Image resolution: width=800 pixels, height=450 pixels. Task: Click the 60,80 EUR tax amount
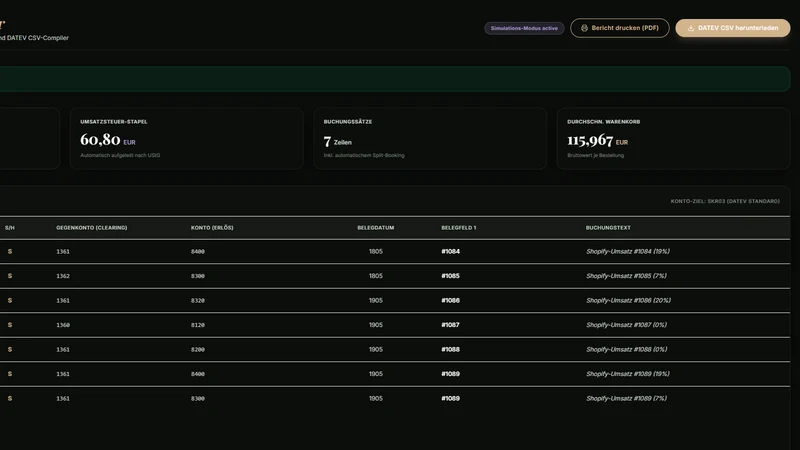pos(108,140)
